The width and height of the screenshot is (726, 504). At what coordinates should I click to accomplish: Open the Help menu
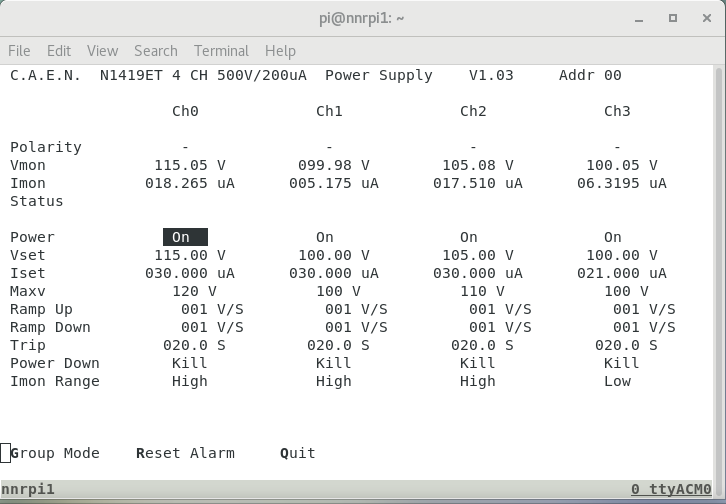(x=280, y=51)
